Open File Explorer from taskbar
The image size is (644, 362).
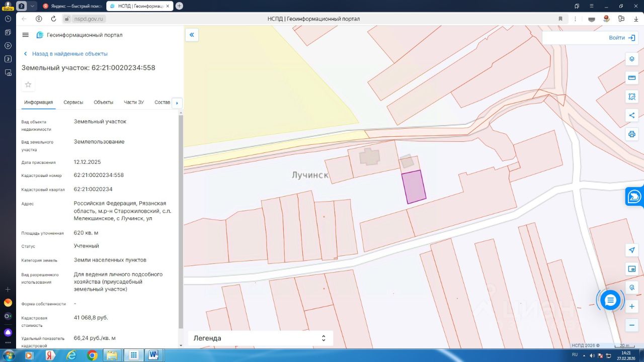tap(112, 355)
